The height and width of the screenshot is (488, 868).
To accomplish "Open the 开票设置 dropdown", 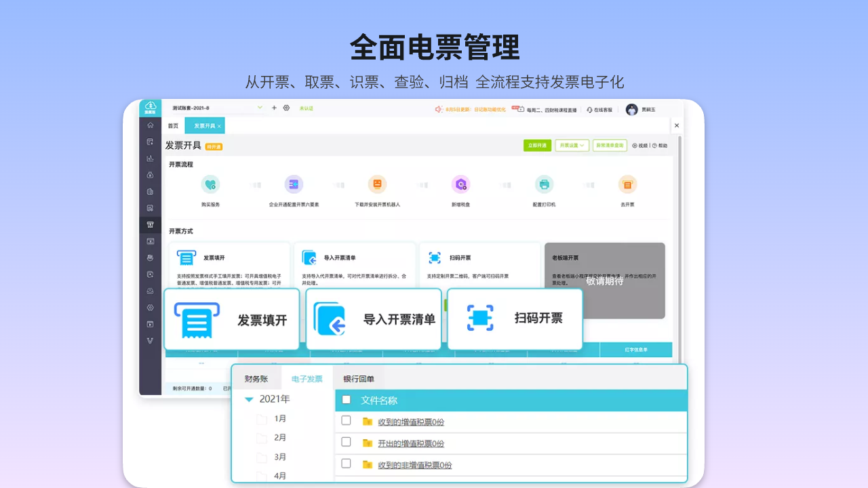I will 572,145.
